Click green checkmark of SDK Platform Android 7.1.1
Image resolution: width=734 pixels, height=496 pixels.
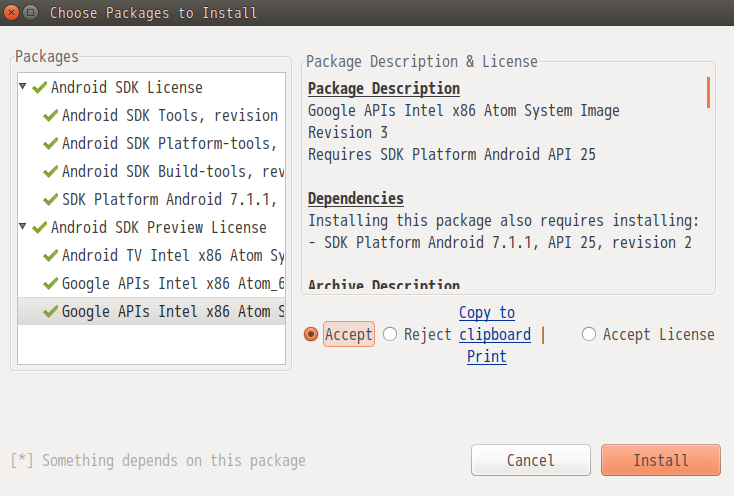[x=51, y=199]
